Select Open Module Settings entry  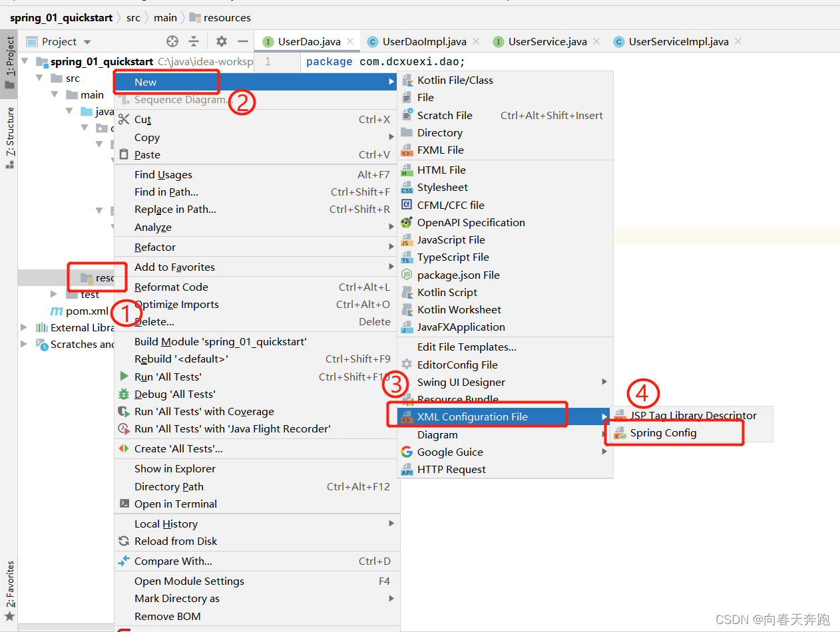256,581
